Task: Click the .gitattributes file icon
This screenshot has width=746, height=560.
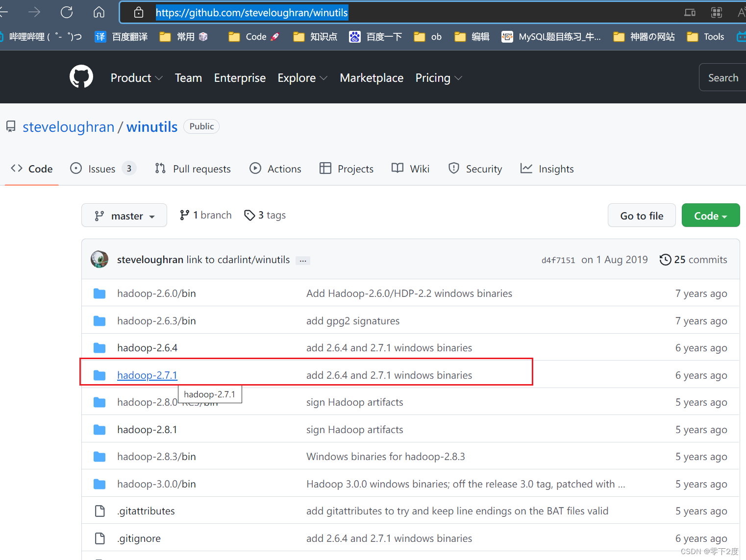Action: click(99, 511)
